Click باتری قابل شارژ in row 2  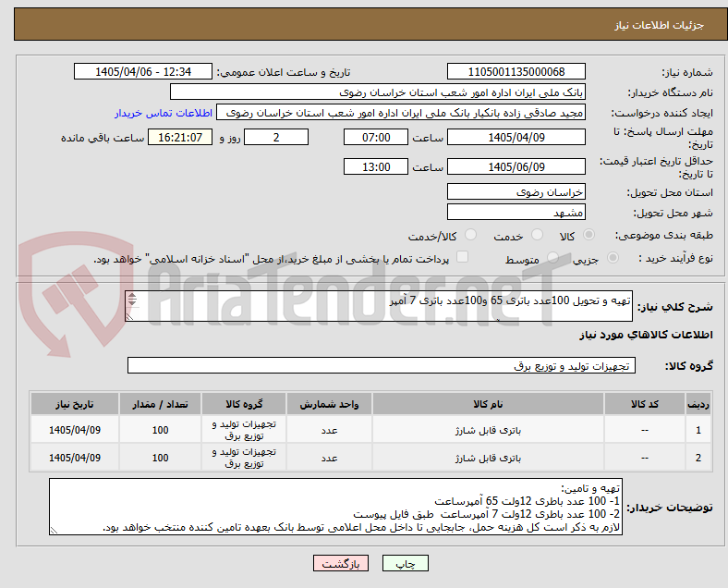[x=488, y=458]
